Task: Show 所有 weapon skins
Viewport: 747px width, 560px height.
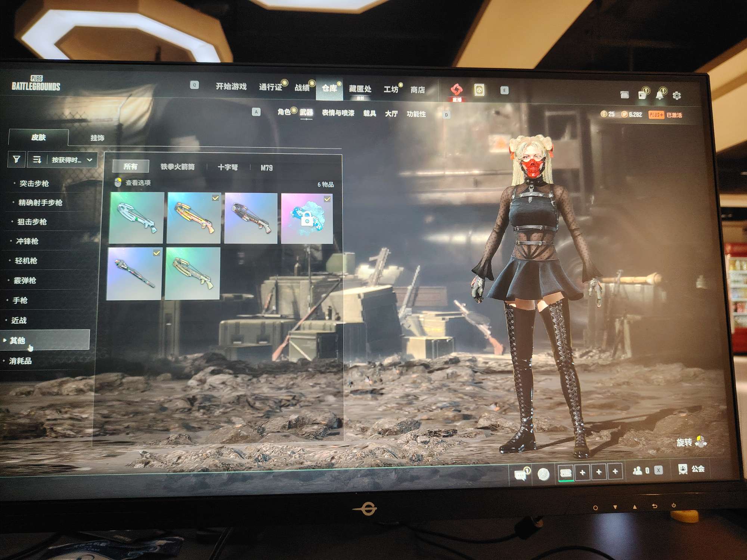Action: coord(131,166)
